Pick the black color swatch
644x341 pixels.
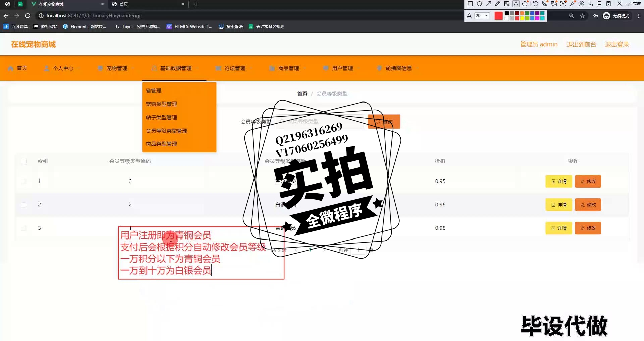[507, 13]
